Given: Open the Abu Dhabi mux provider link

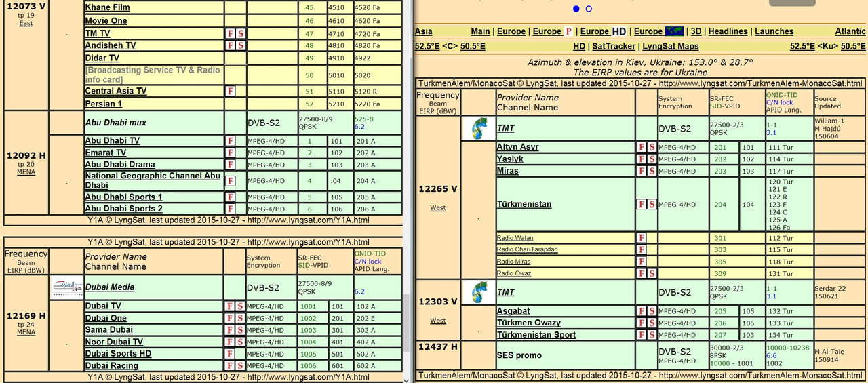Looking at the screenshot, I should tap(116, 123).
